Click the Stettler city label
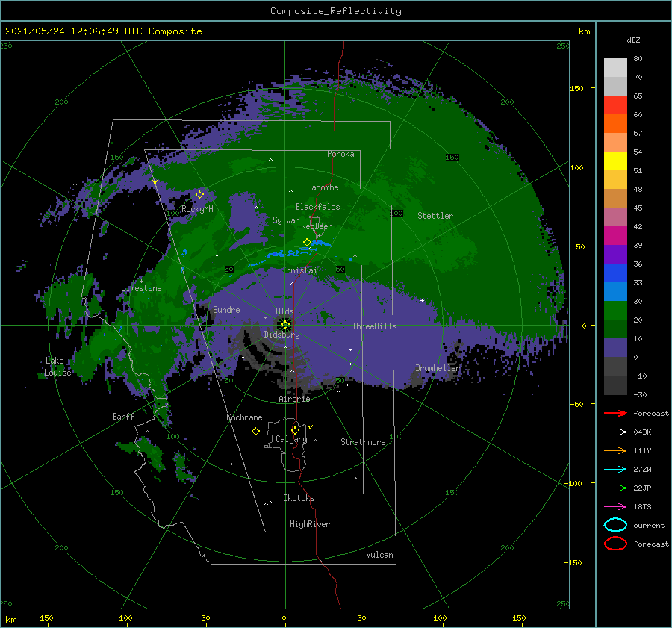Viewport: 672px width, 628px height. point(435,216)
